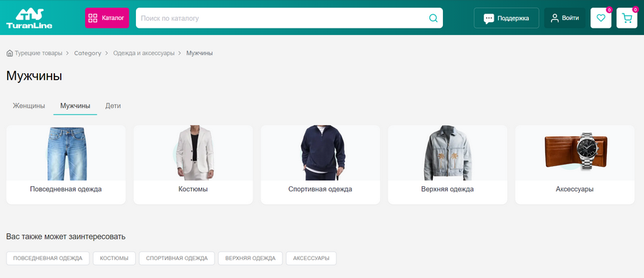Click the АКСЕССУАРЫ tag chip

(311, 258)
